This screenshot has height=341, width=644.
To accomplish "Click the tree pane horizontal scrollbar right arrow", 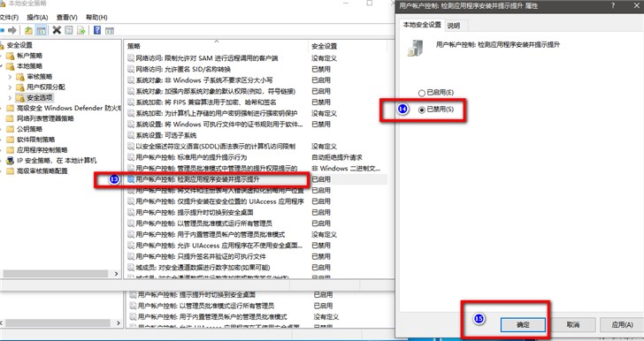I will click(116, 274).
